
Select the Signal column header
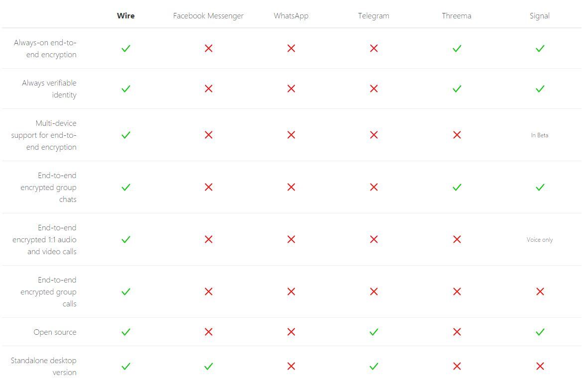coord(540,16)
